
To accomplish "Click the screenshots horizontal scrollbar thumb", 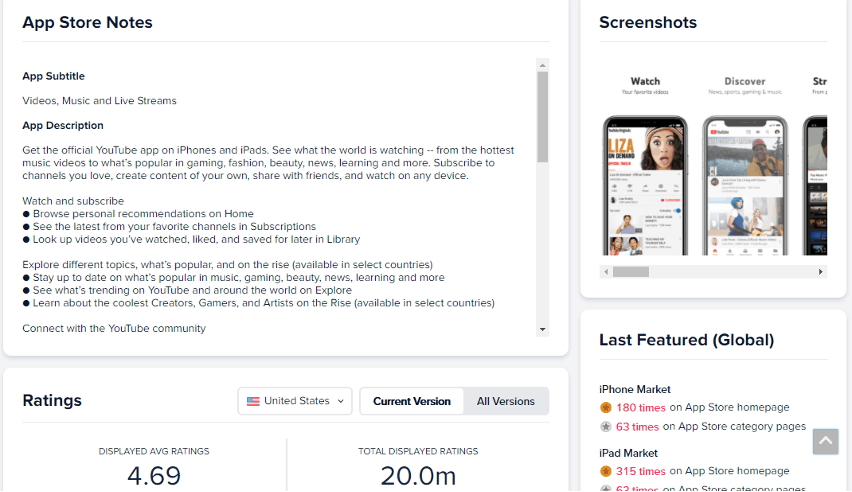I will (631, 272).
